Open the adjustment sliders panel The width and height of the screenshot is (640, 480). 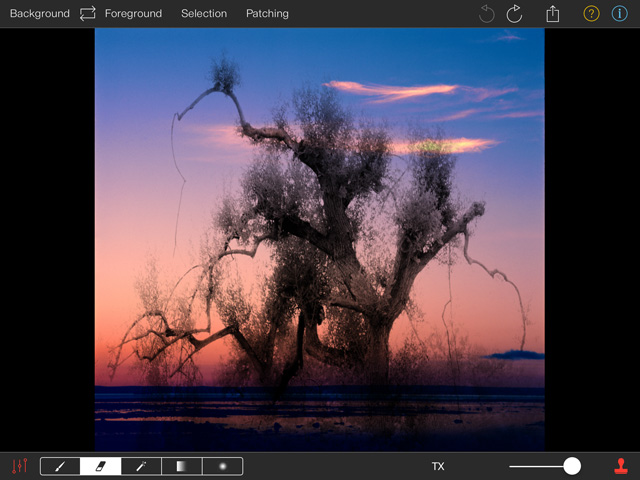[19, 466]
